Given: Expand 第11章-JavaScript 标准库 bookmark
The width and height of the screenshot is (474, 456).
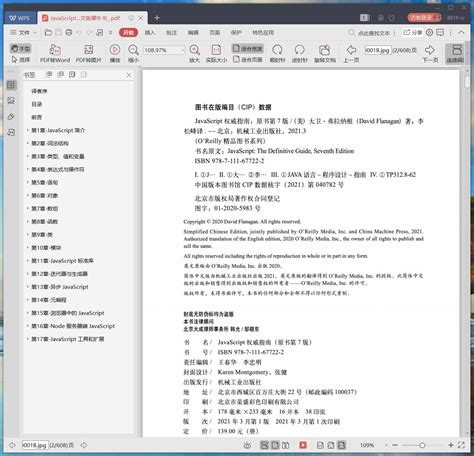Looking at the screenshot, I should tap(27, 260).
